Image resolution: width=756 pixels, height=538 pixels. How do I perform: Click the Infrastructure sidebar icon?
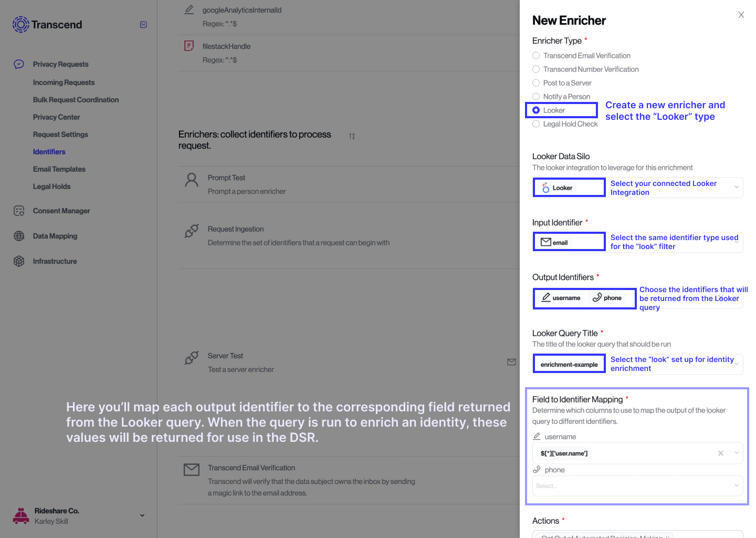(x=19, y=261)
